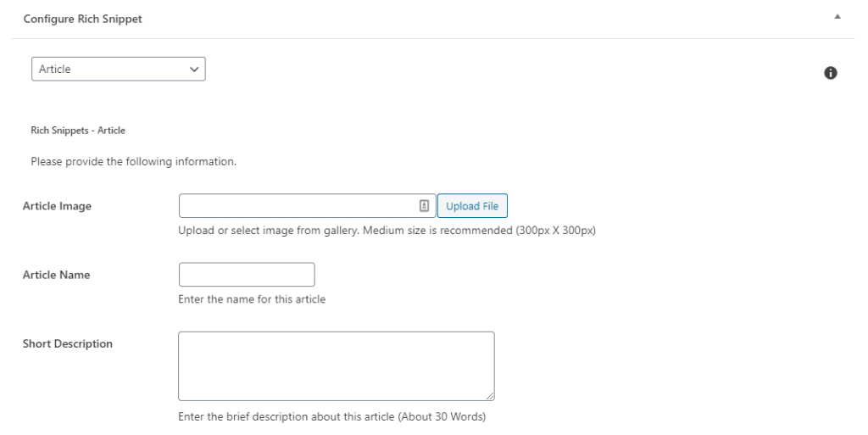This screenshot has height=435, width=868.
Task: Open the Article snippet type dropdown
Action: (118, 70)
